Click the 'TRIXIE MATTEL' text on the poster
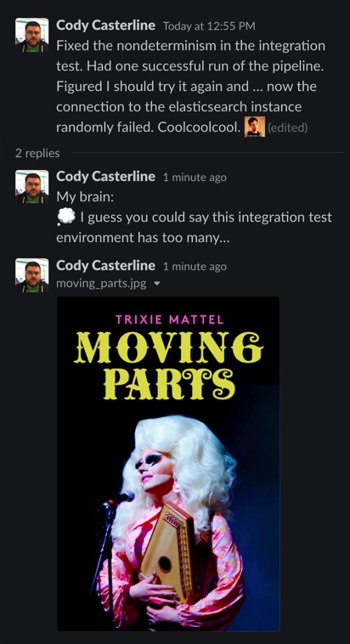The height and width of the screenshot is (644, 350). [170, 319]
